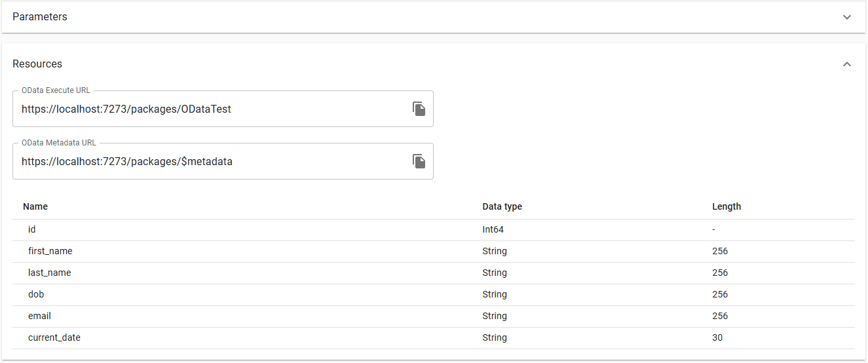Click the String type of email row
This screenshot has width=868, height=363.
(x=495, y=316)
